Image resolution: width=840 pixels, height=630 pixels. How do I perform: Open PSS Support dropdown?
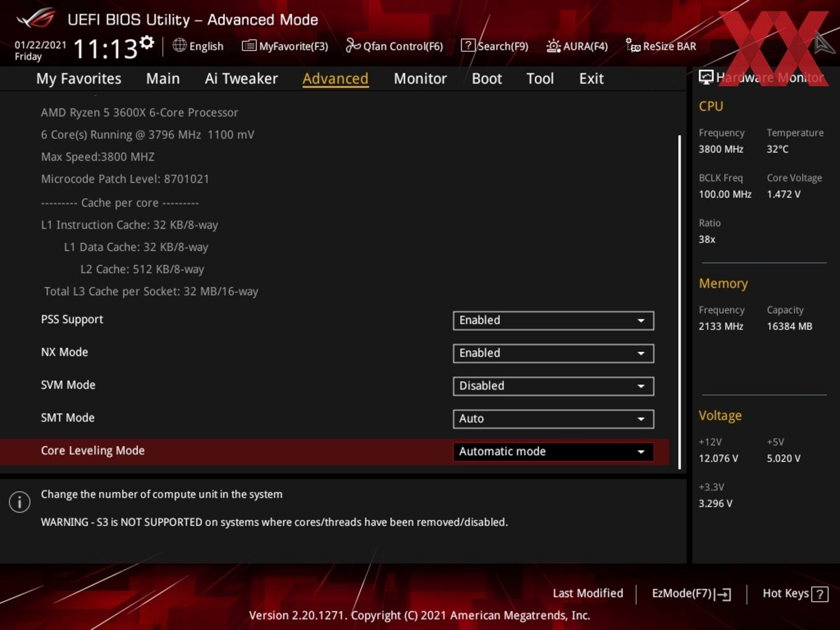(x=553, y=321)
